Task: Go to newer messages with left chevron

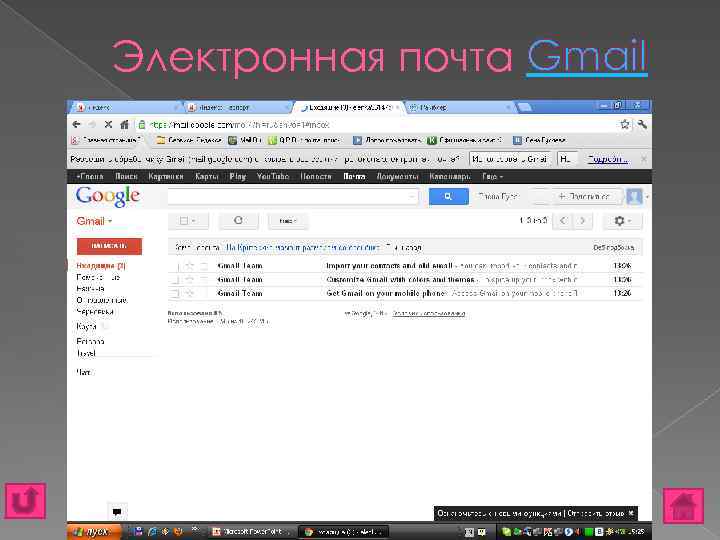Action: pyautogui.click(x=563, y=221)
